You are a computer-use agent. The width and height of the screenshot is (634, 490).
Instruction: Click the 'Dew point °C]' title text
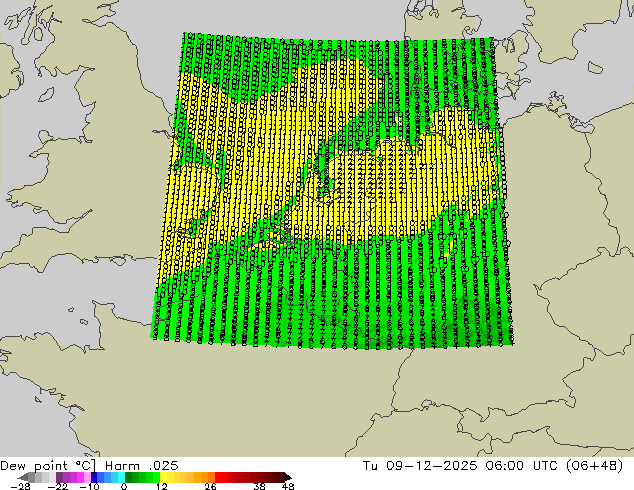click(48, 466)
